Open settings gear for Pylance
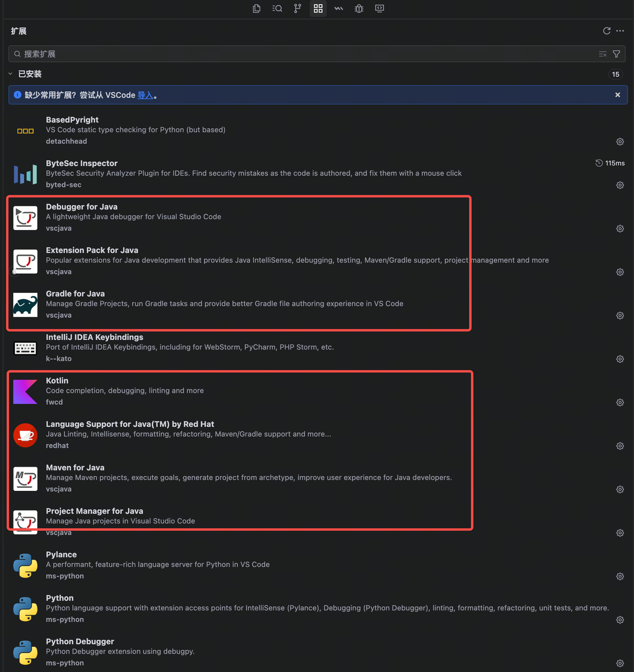The height and width of the screenshot is (672, 634). (x=620, y=577)
